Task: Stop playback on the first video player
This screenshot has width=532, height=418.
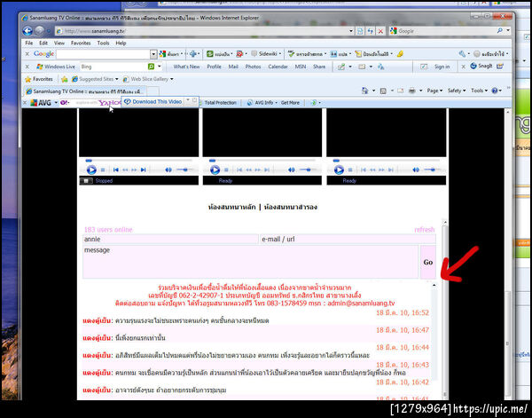Action: (x=103, y=170)
